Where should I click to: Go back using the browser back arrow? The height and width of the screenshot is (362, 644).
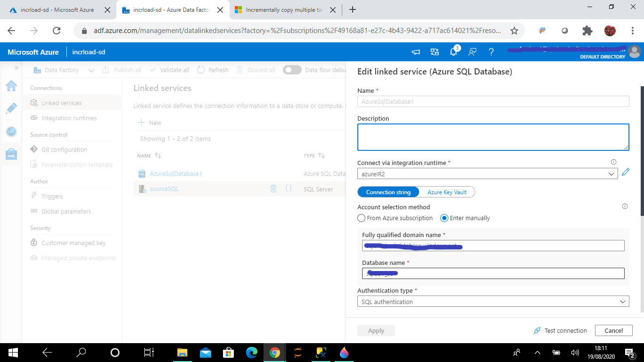[11, 31]
